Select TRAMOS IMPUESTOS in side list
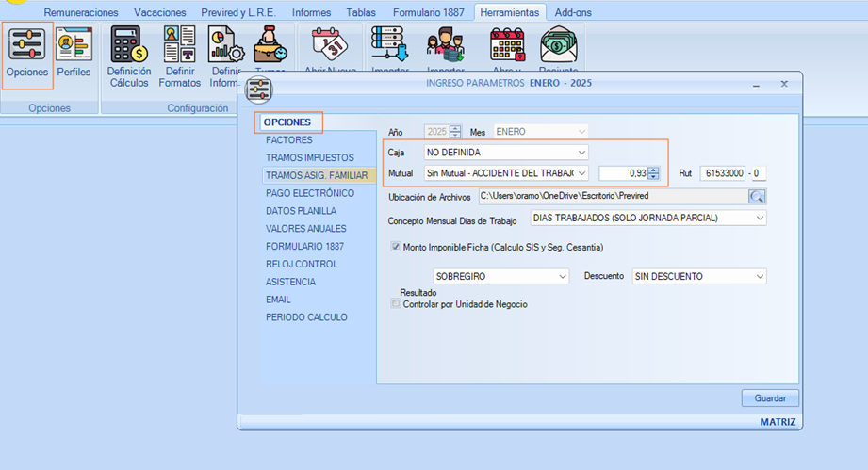868x470 pixels. tap(309, 157)
